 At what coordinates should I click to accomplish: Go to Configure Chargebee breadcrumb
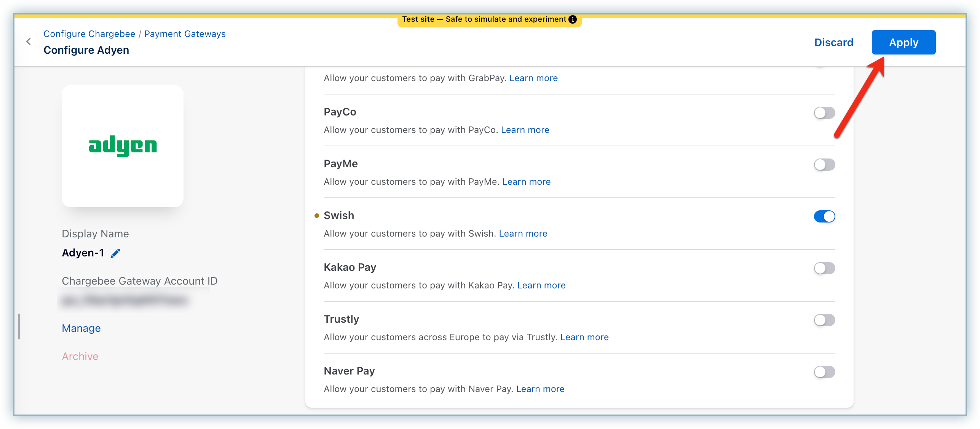(x=89, y=34)
